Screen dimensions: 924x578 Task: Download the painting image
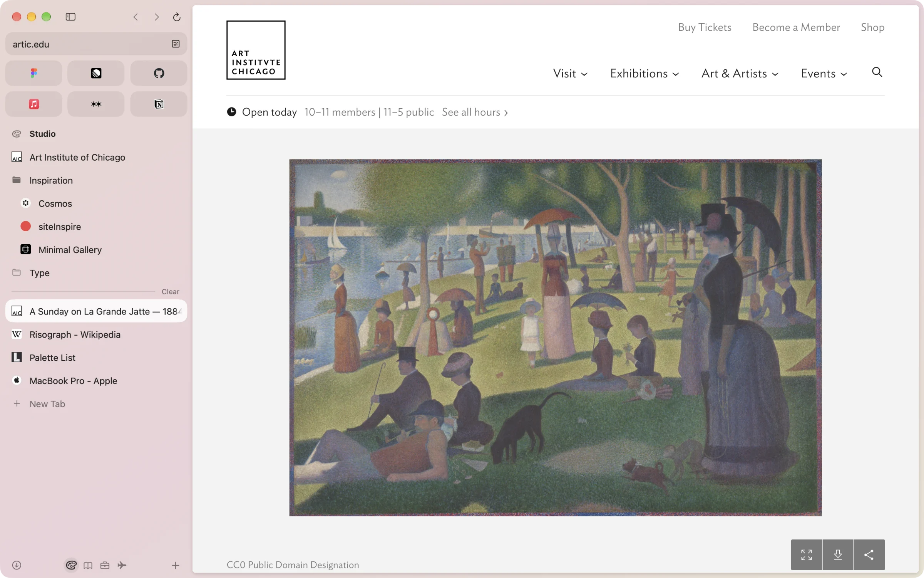tap(838, 555)
